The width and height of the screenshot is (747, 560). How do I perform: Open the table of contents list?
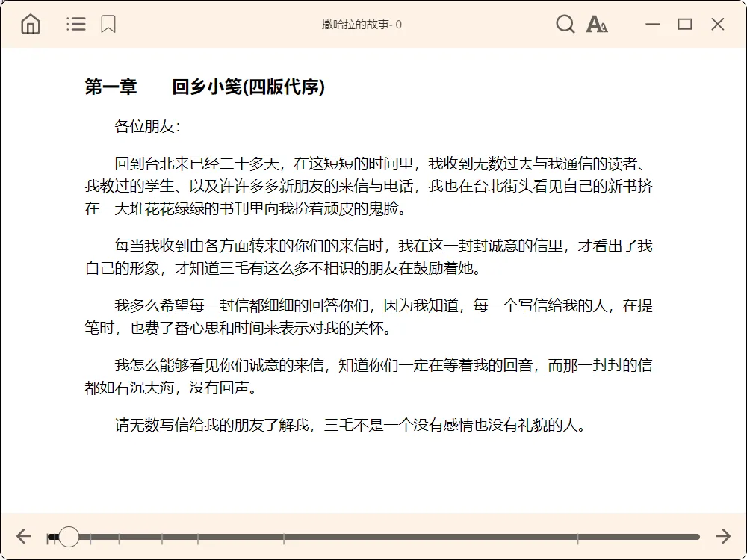pyautogui.click(x=76, y=24)
